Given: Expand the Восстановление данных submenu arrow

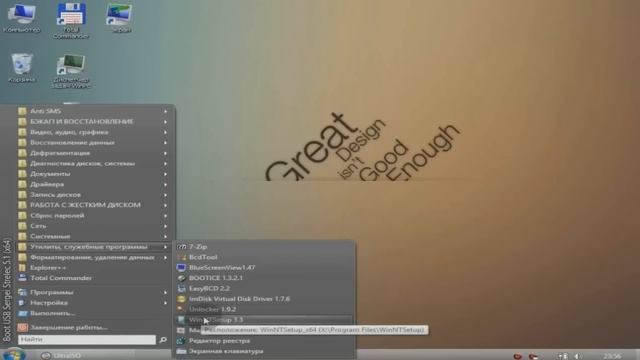Looking at the screenshot, I should 166,143.
